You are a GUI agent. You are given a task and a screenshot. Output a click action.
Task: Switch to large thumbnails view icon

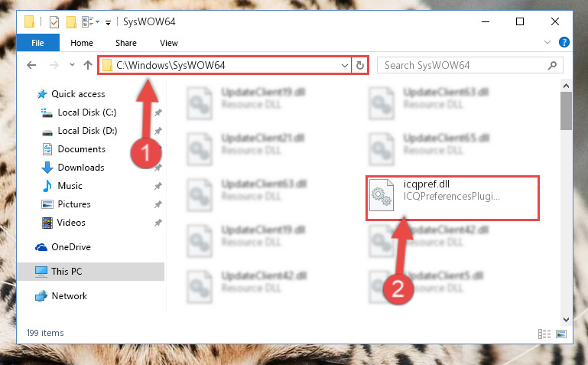(561, 334)
